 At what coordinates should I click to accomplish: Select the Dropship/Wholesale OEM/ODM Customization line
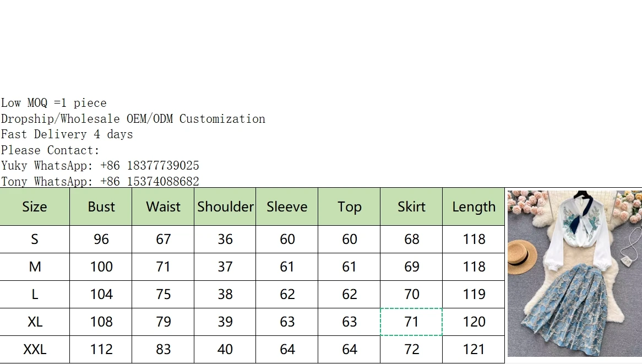pos(133,119)
